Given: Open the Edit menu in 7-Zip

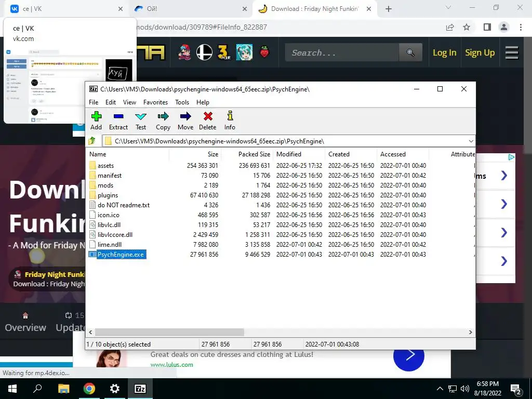Looking at the screenshot, I should click(111, 102).
